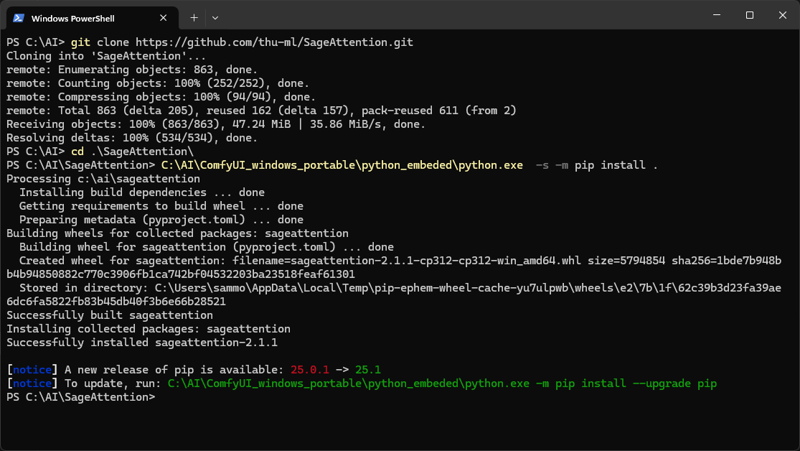The image size is (800, 451).
Task: Click the 'cd .\SageAttention\' command line
Action: pos(132,152)
